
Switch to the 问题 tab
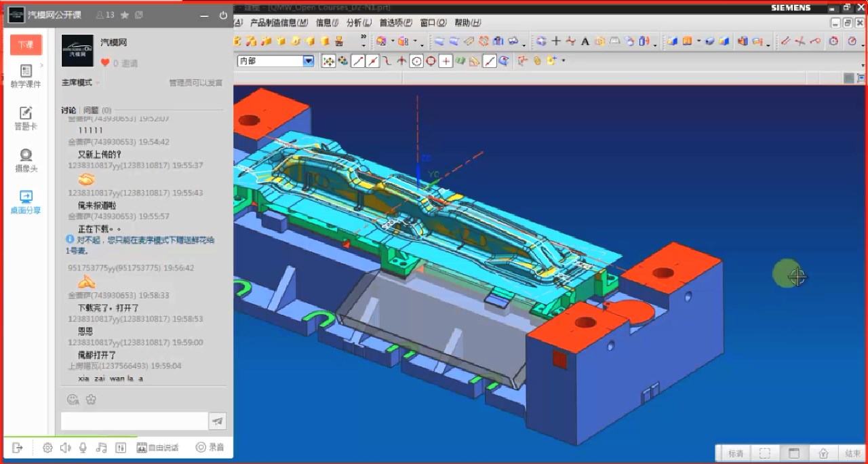click(91, 110)
